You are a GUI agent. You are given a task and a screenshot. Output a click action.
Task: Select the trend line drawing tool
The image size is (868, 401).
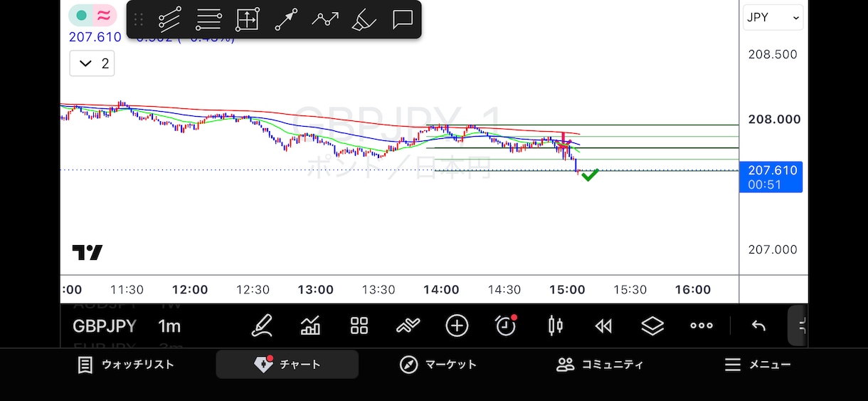pos(169,19)
